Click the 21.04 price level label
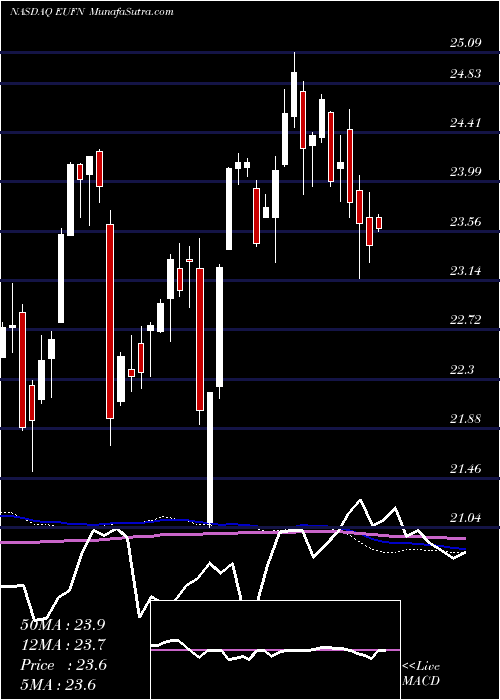 point(466,518)
